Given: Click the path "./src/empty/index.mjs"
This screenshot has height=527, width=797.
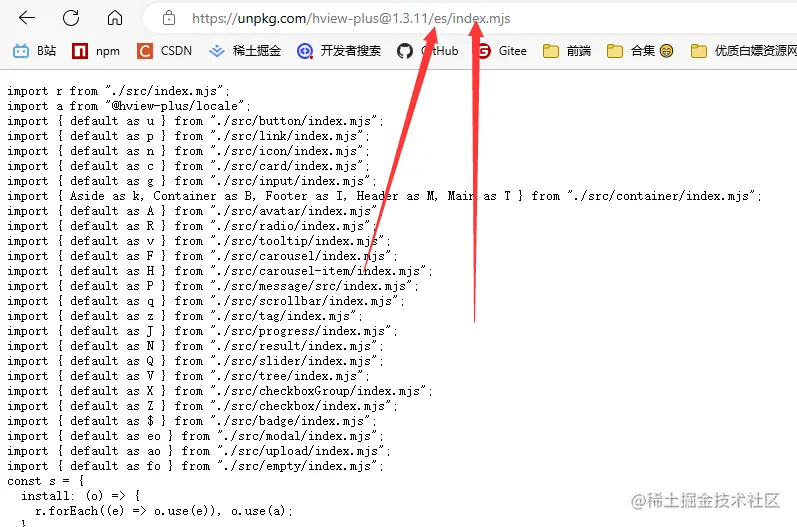Looking at the screenshot, I should 297,466.
